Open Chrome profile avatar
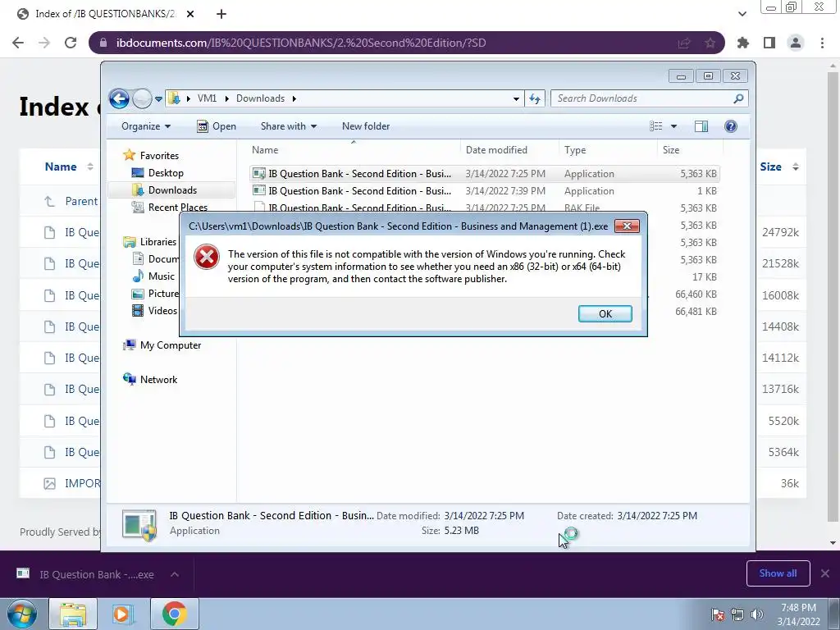The width and height of the screenshot is (840, 630). click(796, 43)
